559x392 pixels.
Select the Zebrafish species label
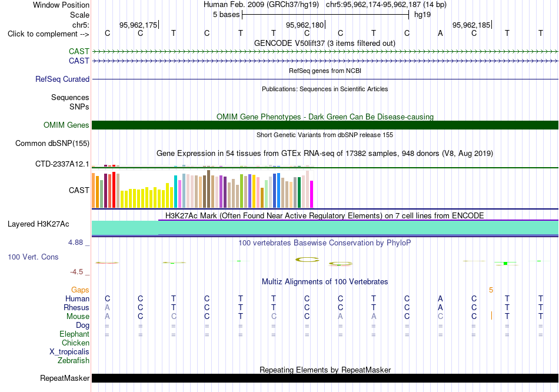click(74, 361)
